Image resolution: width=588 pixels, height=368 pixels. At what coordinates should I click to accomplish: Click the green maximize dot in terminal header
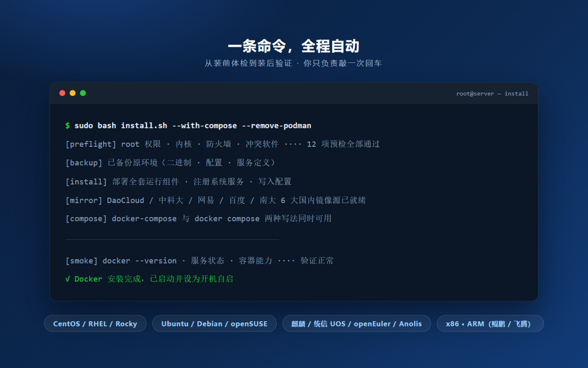point(83,93)
